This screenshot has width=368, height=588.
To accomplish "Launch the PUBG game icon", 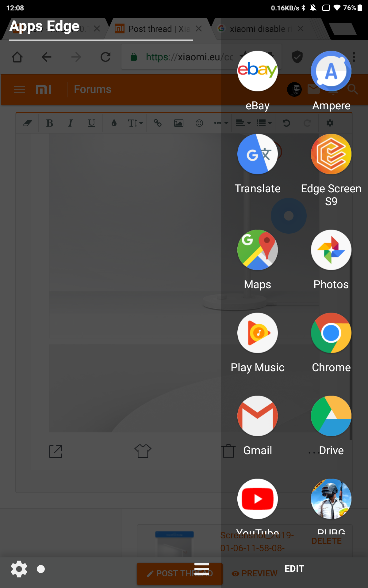I will click(331, 499).
